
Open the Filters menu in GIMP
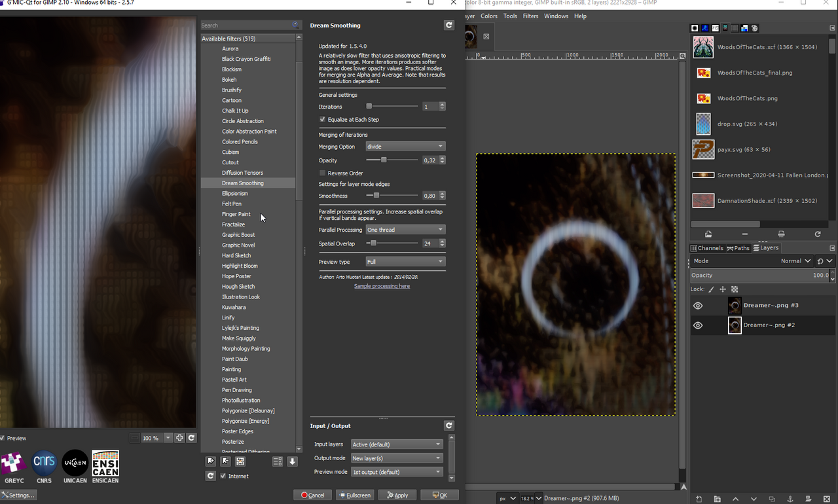pos(530,16)
